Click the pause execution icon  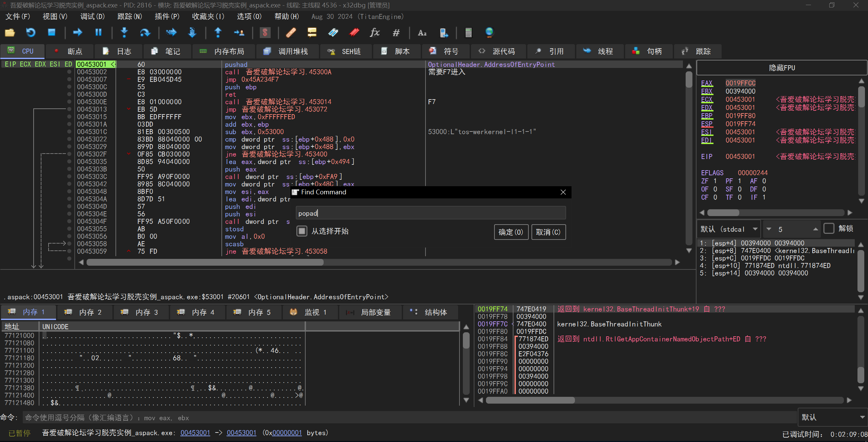(98, 33)
